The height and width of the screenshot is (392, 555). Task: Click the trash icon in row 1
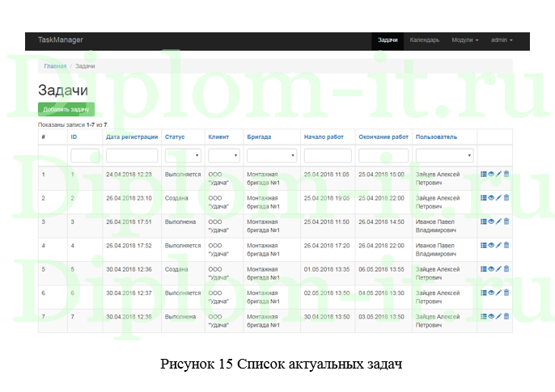pos(506,173)
